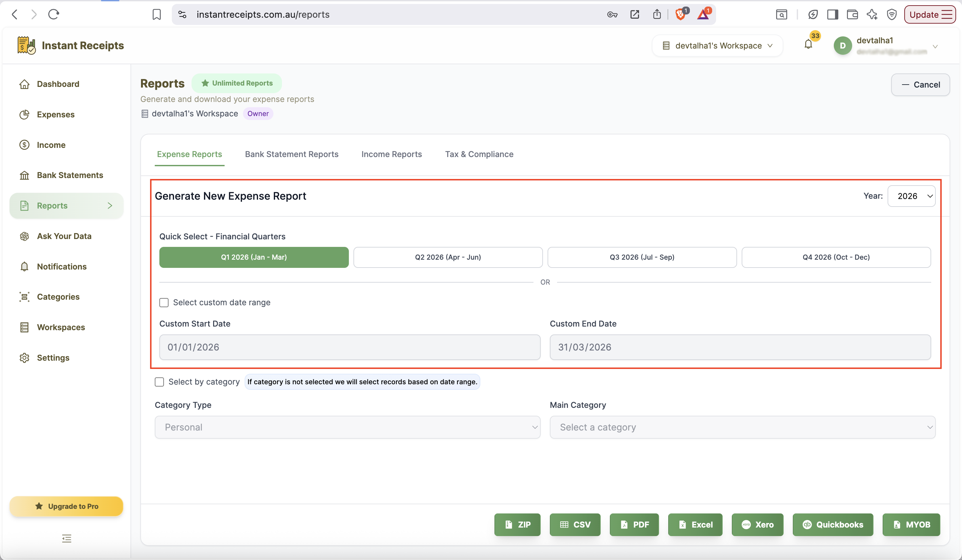Tick the Select by category checkbox
Screen dimensions: 962x560
pyautogui.click(x=159, y=382)
